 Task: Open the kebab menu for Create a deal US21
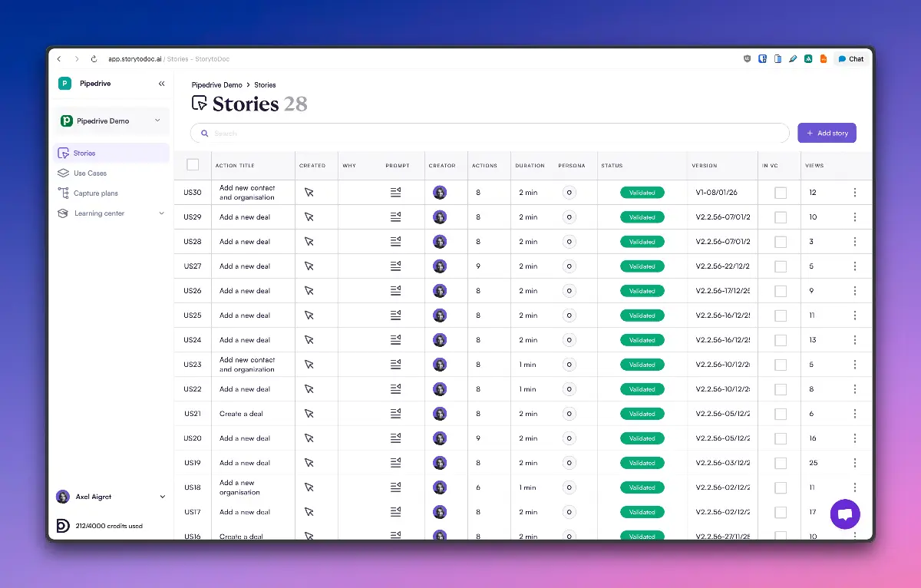tap(855, 413)
